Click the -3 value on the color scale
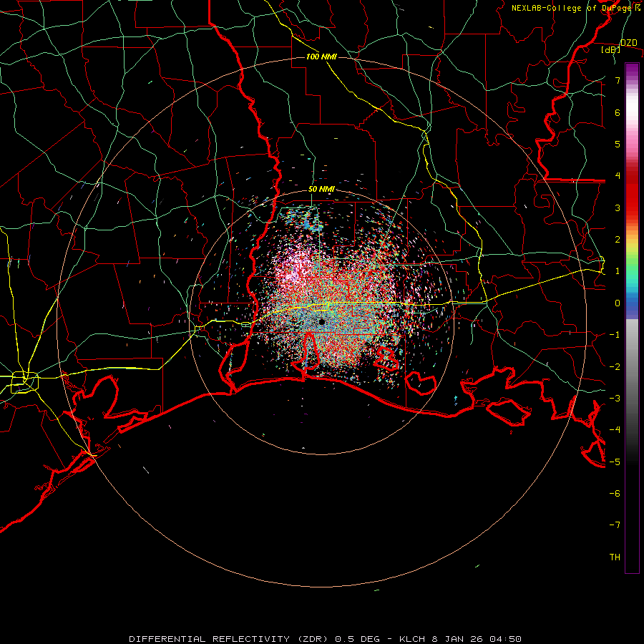 615,399
